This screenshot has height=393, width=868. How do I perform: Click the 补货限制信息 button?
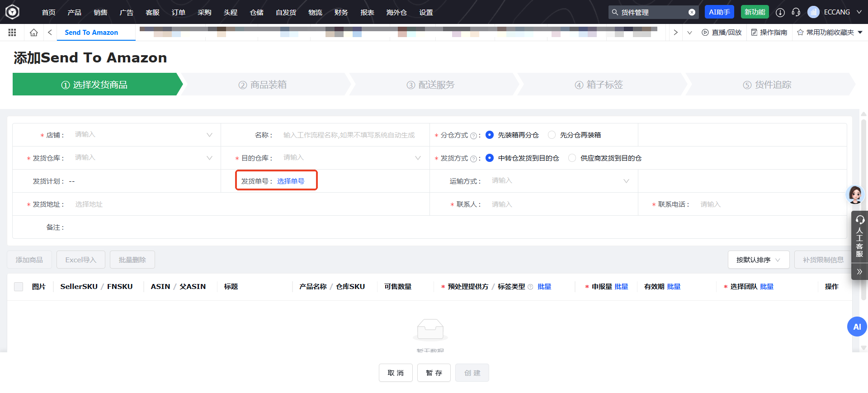[x=823, y=260]
